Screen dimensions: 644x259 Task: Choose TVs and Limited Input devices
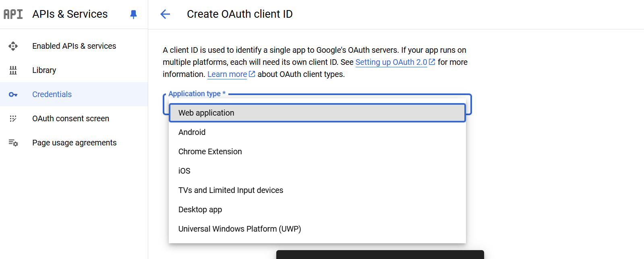(230, 190)
